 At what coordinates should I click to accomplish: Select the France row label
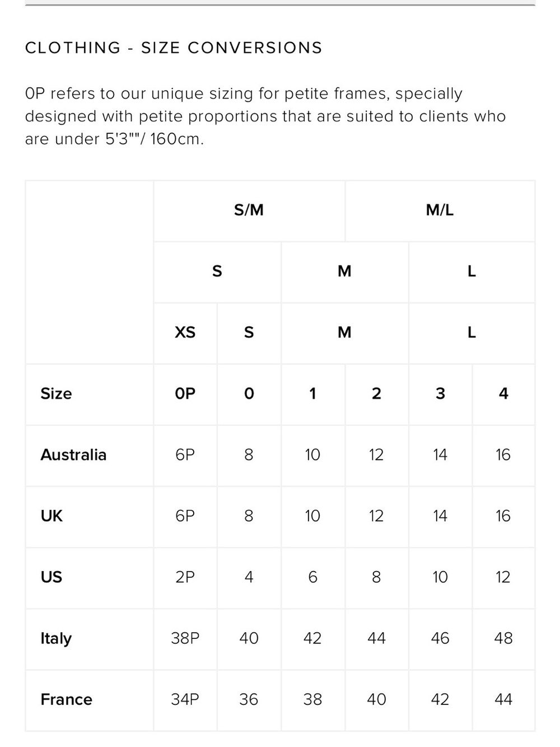pos(66,699)
